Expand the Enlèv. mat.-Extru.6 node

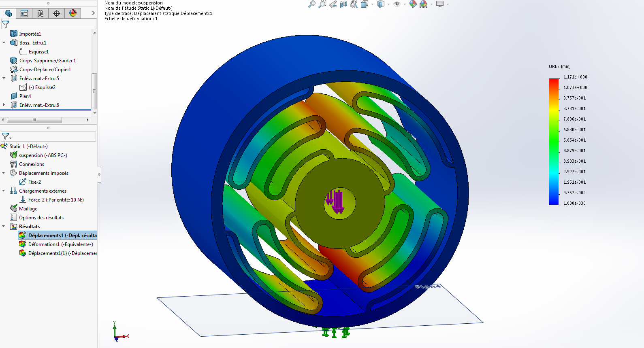[x=4, y=105]
